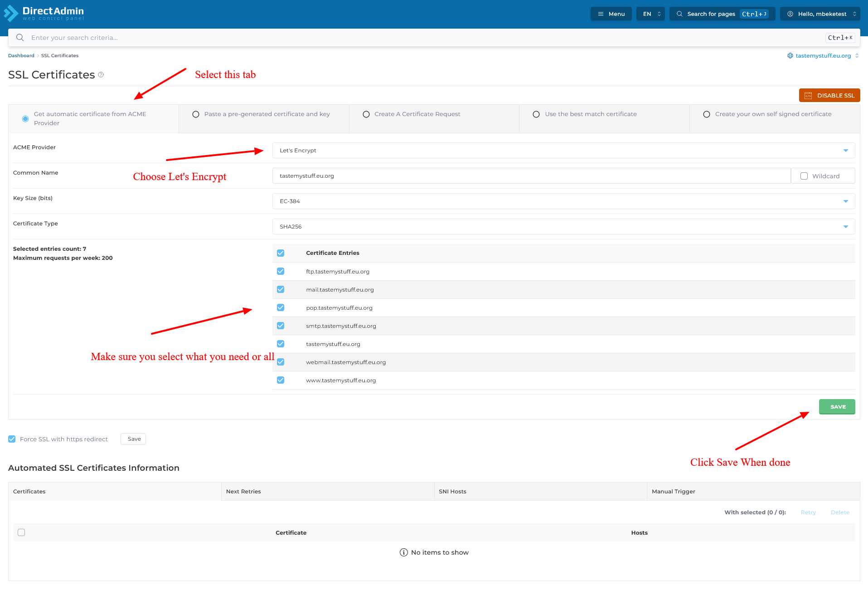This screenshot has height=590, width=868.
Task: Enable the Wildcard checkbox
Action: point(804,176)
